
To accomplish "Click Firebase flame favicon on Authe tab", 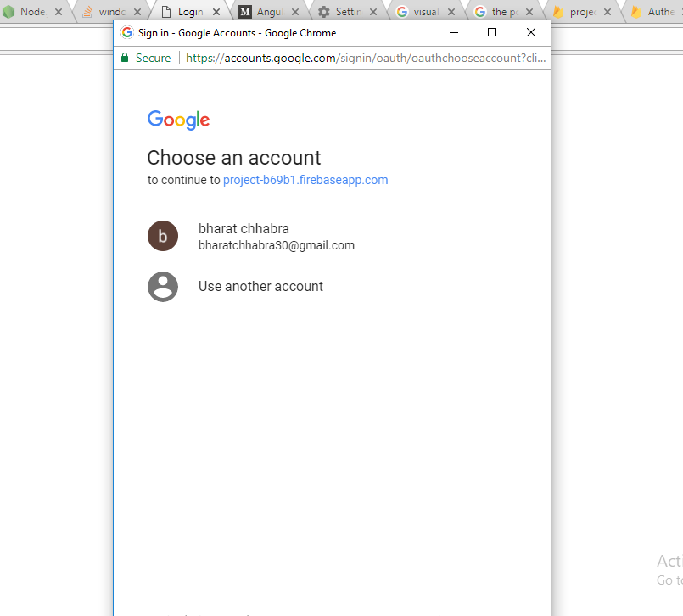I will [636, 12].
